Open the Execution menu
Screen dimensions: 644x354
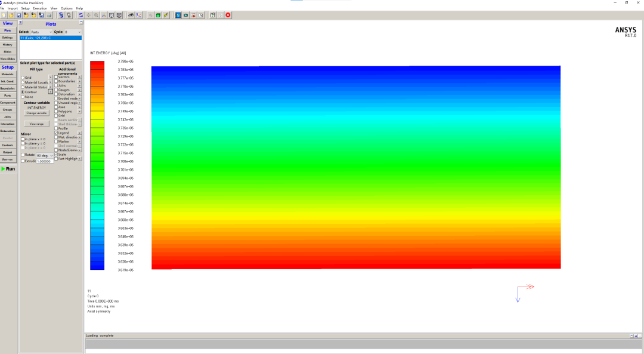(40, 8)
